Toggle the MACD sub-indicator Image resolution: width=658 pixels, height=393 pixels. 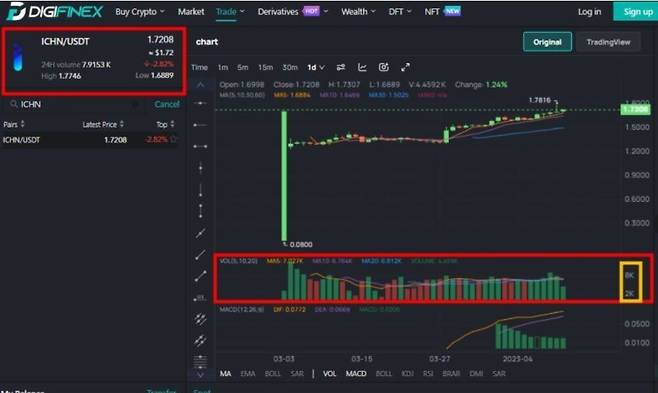click(356, 373)
